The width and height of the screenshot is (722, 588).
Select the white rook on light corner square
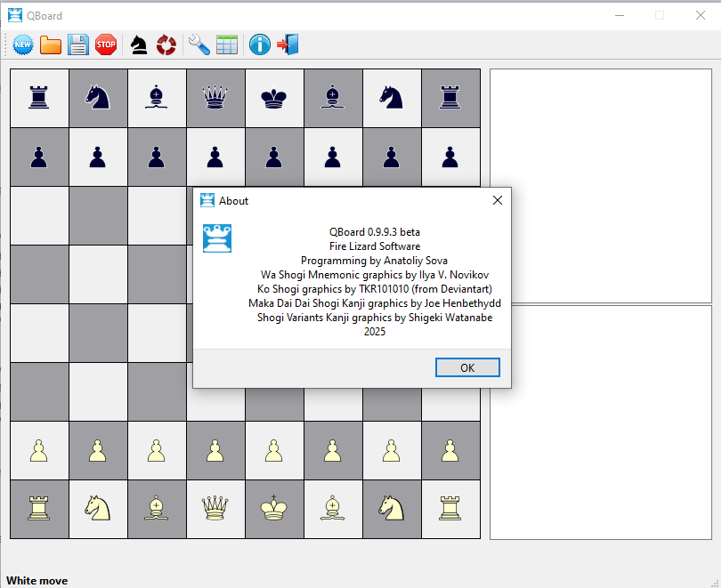click(450, 508)
